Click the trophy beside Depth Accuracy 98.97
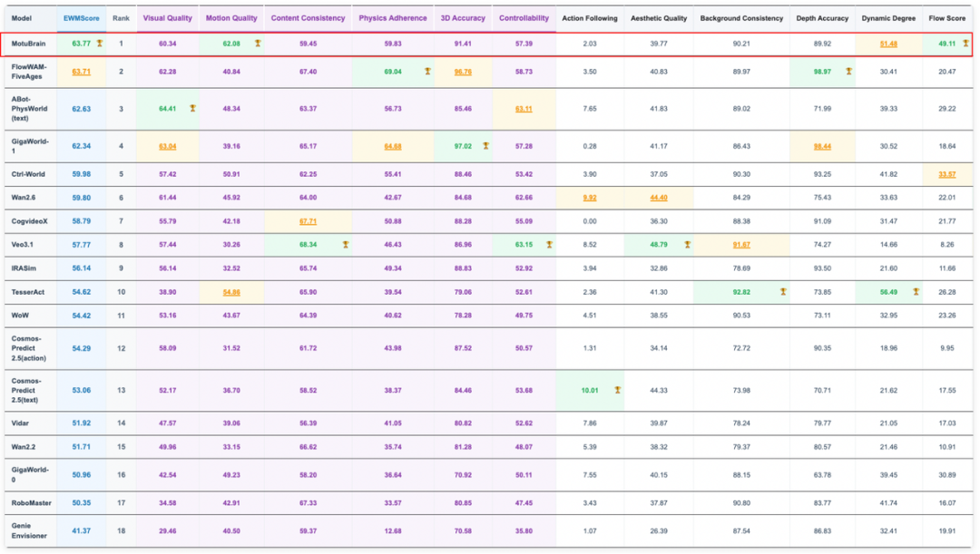Viewport: 980px width, 554px height. tap(848, 71)
